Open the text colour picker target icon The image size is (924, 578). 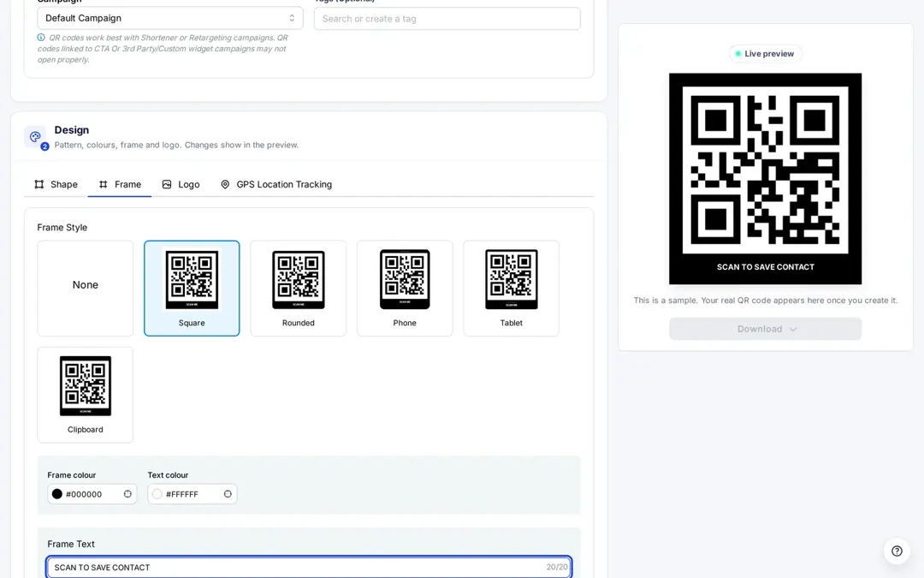point(228,494)
